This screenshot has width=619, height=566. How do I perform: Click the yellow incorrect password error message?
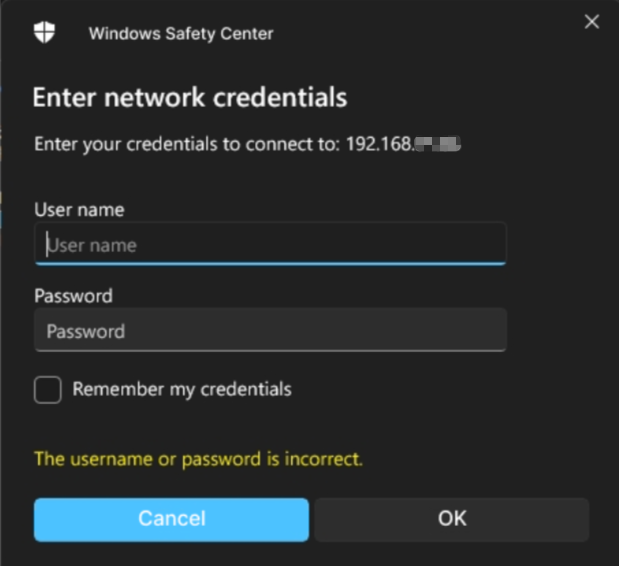(x=198, y=460)
